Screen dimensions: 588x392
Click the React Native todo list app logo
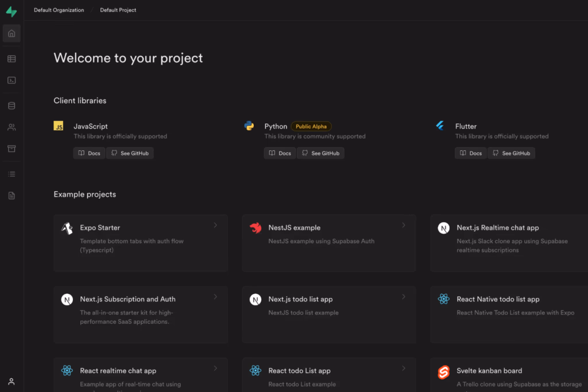[444, 299]
